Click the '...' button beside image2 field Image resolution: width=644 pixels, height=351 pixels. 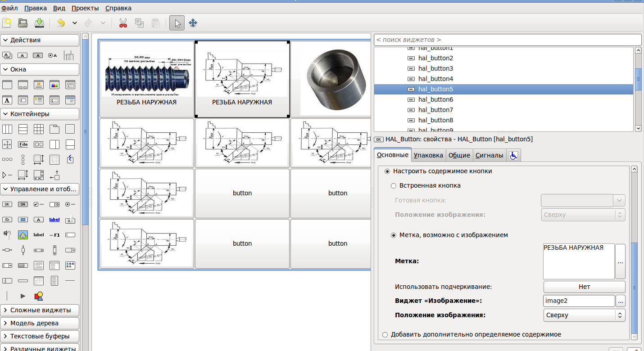(620, 301)
